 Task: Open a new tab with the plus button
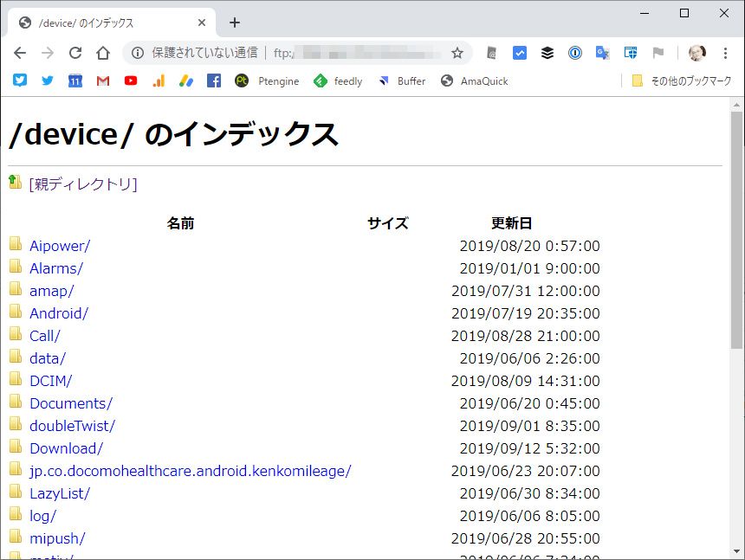[x=234, y=23]
